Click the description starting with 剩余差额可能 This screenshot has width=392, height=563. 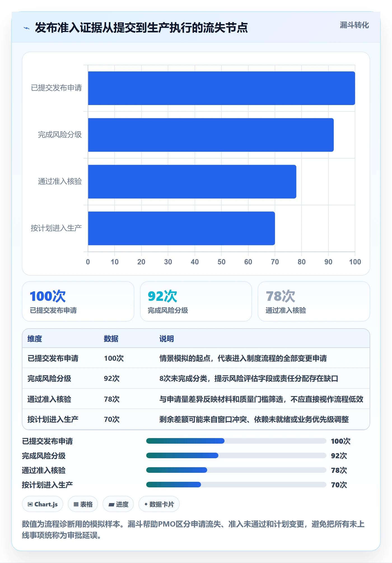(254, 419)
